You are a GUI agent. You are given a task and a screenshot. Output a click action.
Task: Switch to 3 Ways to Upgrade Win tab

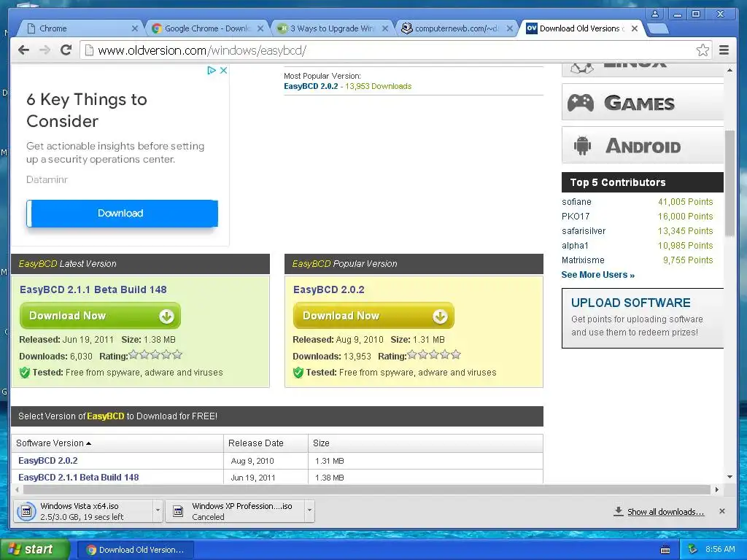(331, 28)
